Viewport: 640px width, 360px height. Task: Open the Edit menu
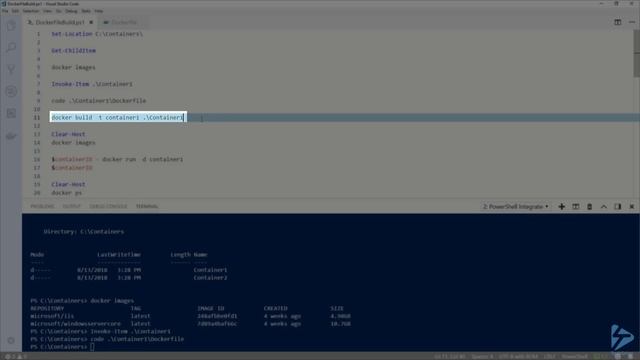(x=15, y=11)
